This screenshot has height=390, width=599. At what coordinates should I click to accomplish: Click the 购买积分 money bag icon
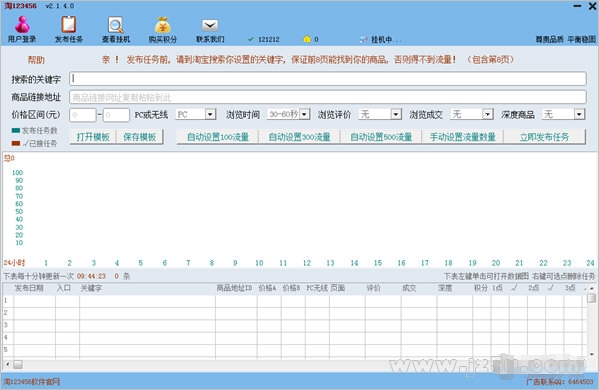(x=163, y=29)
